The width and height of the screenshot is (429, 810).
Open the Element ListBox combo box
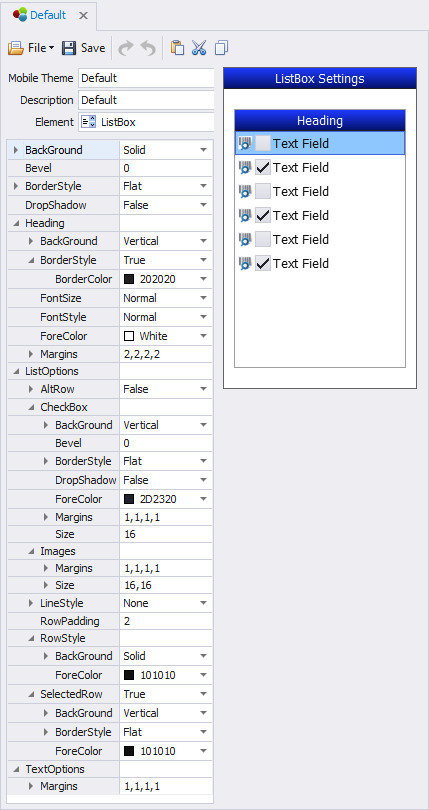pyautogui.click(x=146, y=122)
